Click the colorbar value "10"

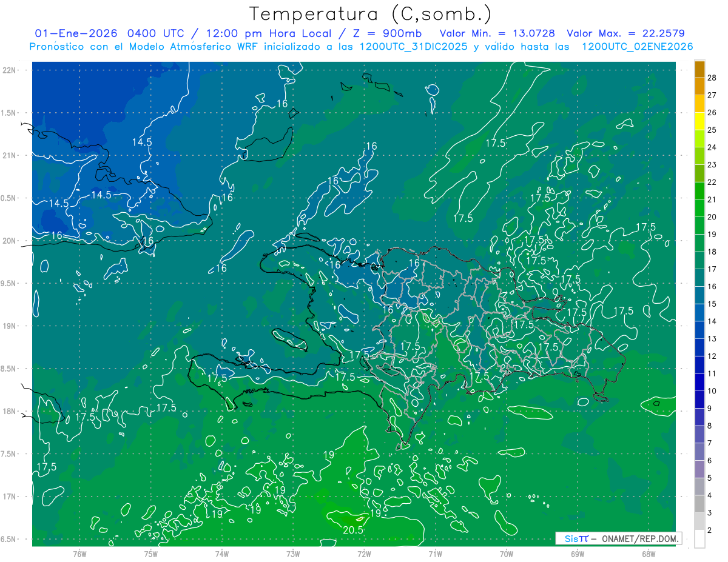(x=712, y=391)
